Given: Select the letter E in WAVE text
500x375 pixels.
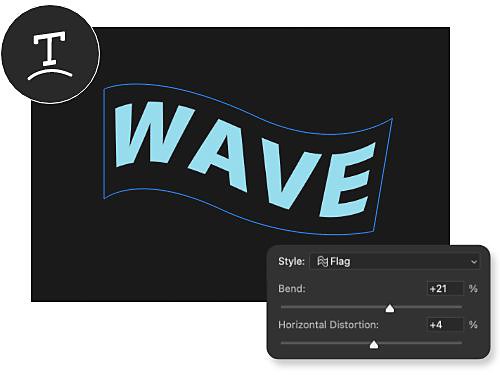Looking at the screenshot, I should 347,180.
